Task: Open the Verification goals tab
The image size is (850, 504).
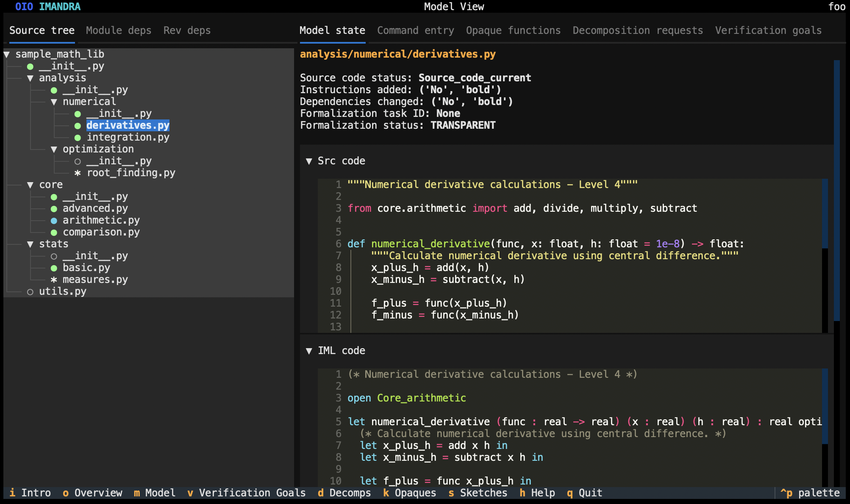Action: (768, 30)
